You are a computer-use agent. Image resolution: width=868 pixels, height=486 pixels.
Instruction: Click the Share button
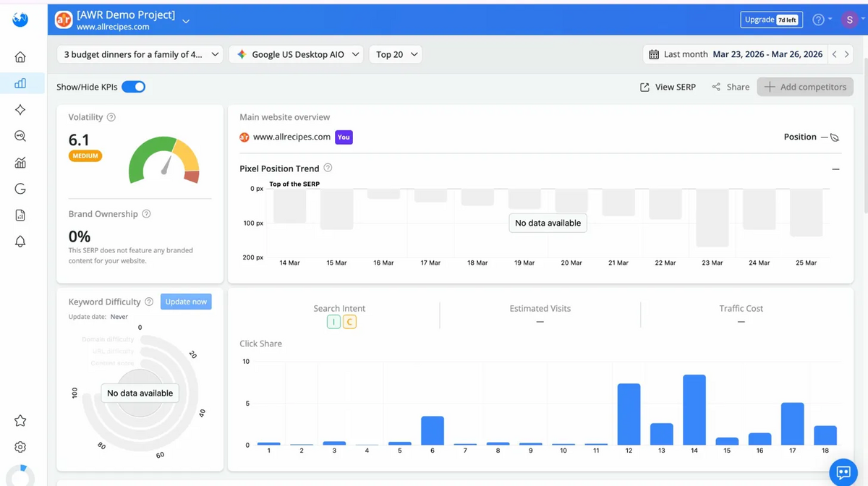pyautogui.click(x=731, y=87)
